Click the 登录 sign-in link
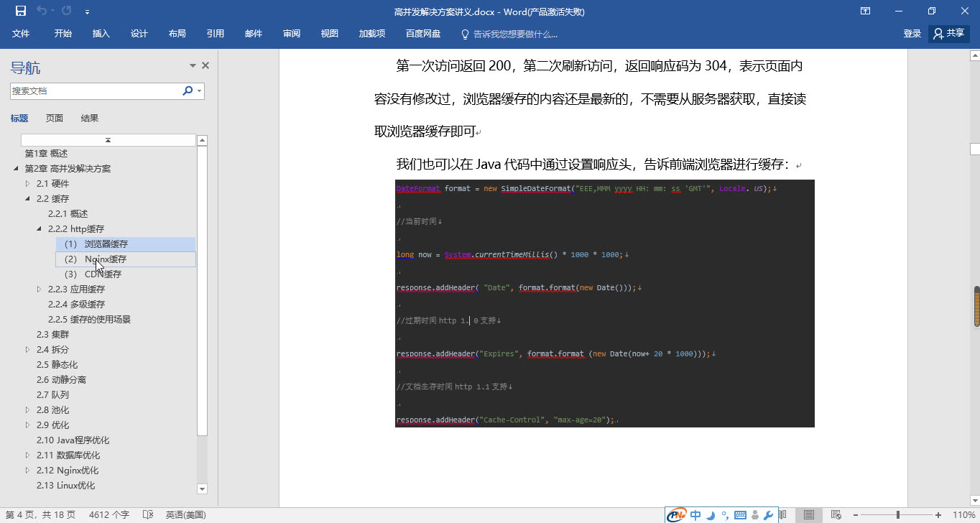 coord(912,34)
